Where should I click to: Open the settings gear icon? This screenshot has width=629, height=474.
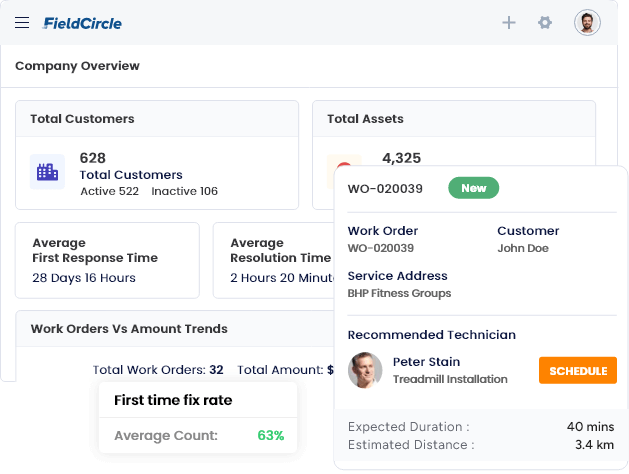click(545, 23)
